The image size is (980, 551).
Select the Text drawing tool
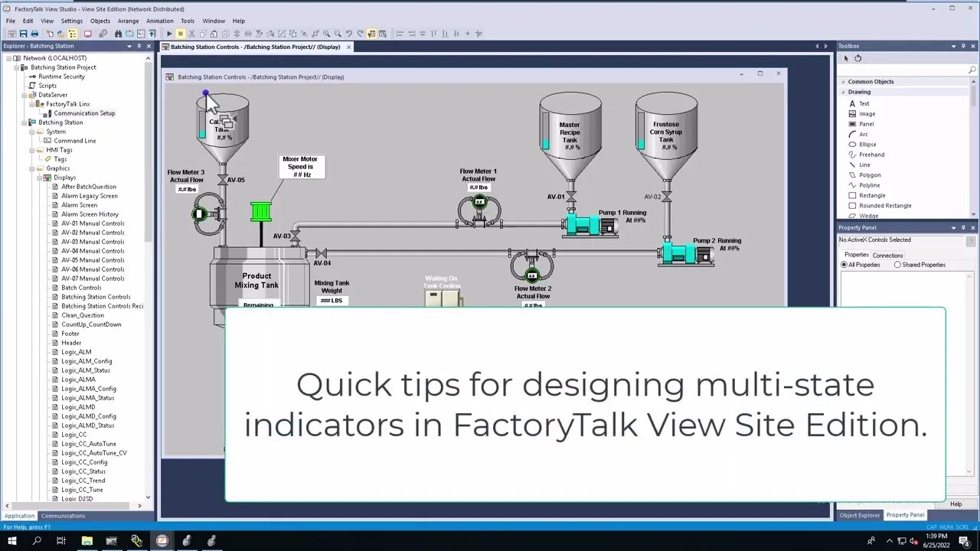tap(859, 103)
